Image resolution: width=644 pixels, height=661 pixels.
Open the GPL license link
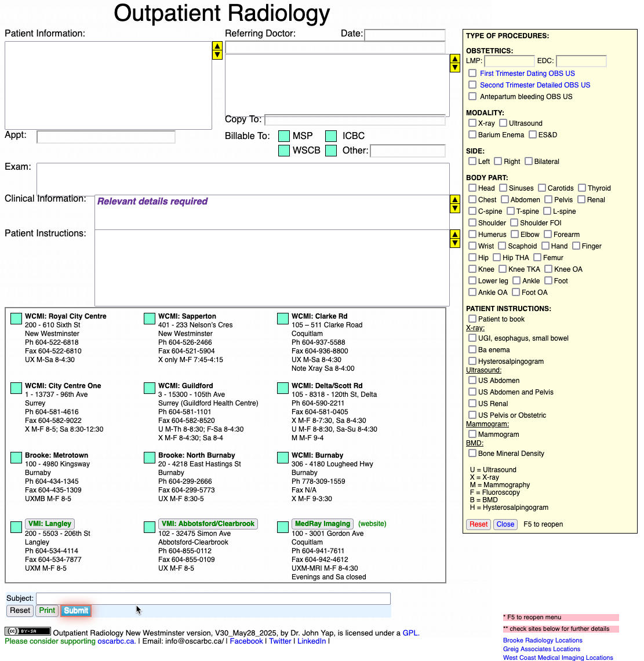[410, 633]
